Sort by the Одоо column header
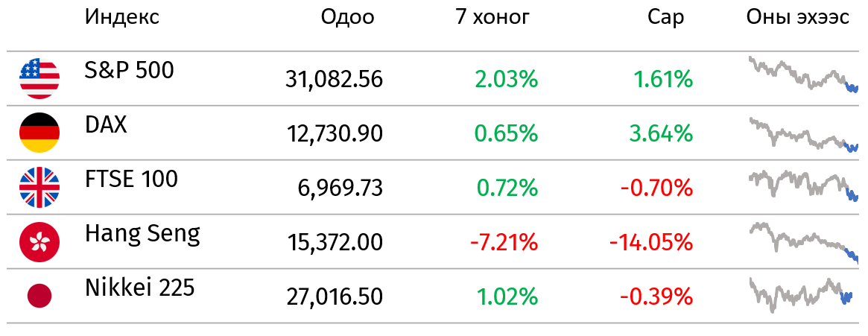The image size is (868, 336). 348,17
